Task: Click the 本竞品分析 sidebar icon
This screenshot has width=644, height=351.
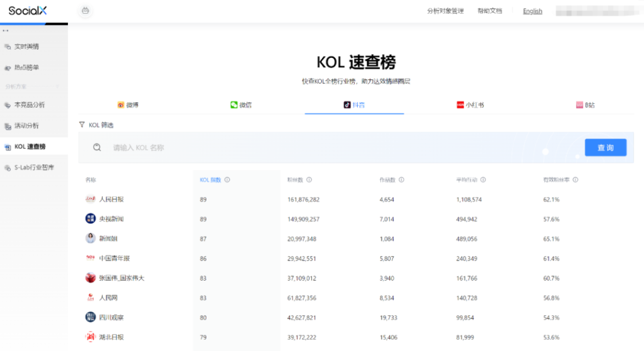Action: [8, 105]
